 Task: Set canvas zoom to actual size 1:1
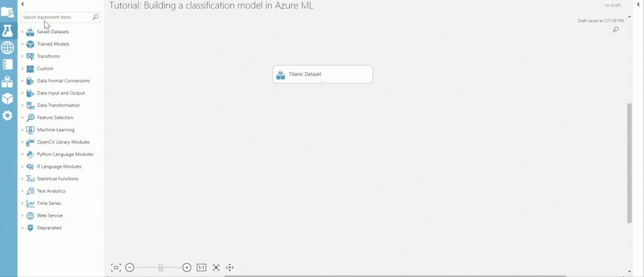201,268
